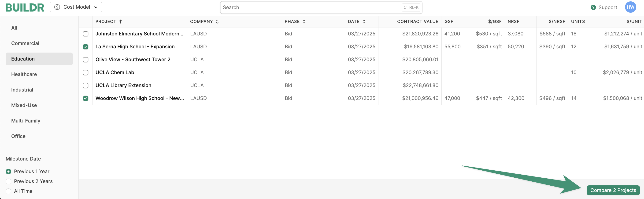The height and width of the screenshot is (199, 644).
Task: Click contract value $21,820,923.26
Action: pos(420,34)
